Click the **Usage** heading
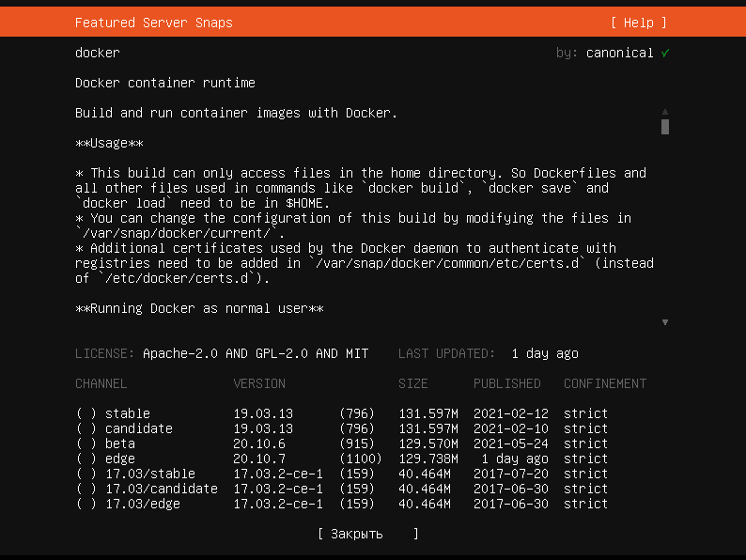 (109, 143)
